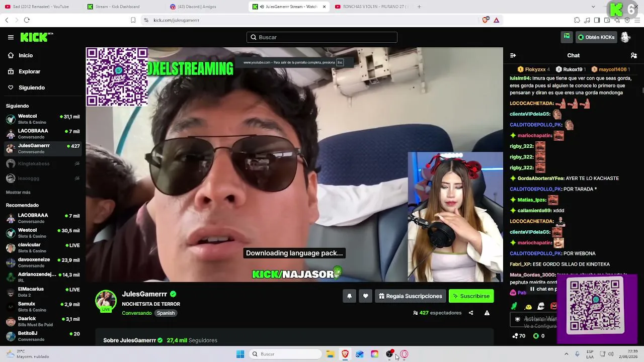Close the JulesGamerrr Stream tab
644x362 pixels.
[x=324, y=7]
